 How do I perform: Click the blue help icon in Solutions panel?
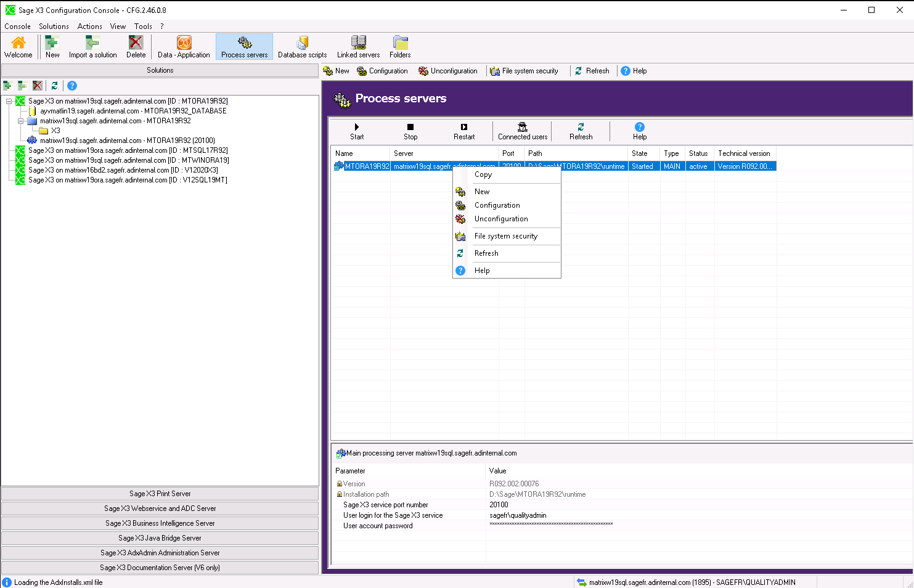pyautogui.click(x=72, y=86)
